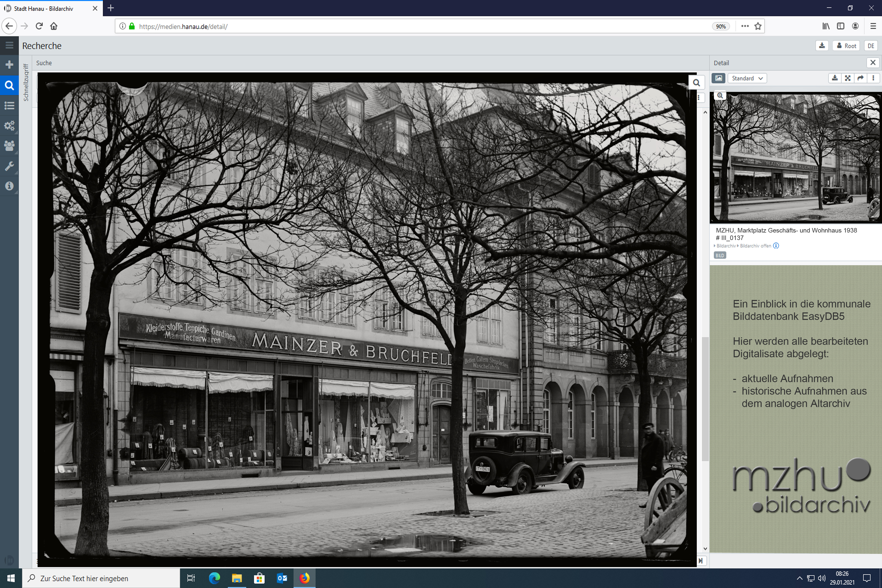Close the Detail panel
Image resolution: width=882 pixels, height=588 pixels.
click(x=873, y=63)
